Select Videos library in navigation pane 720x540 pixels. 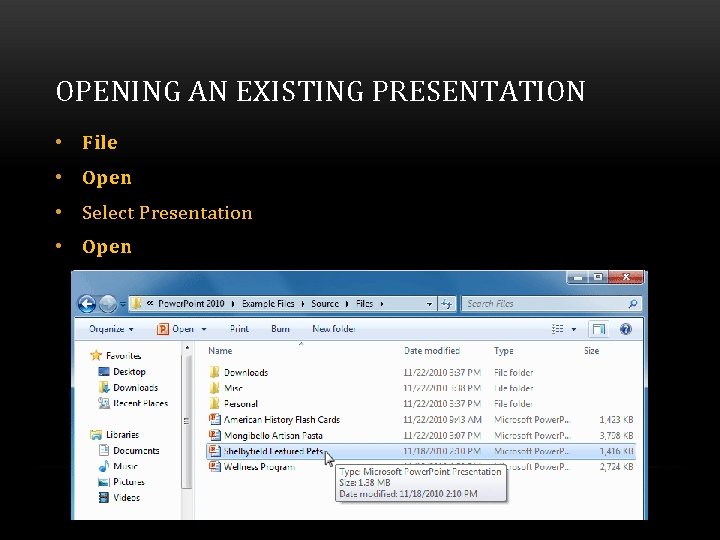tap(126, 497)
